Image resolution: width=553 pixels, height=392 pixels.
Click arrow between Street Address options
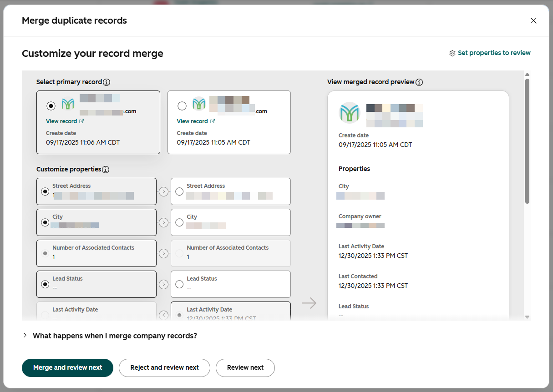163,191
